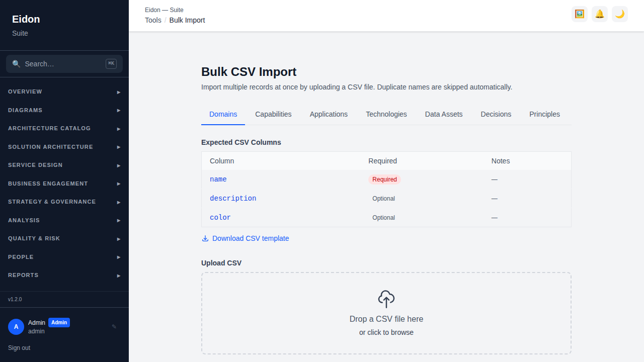Click the Notes column header

point(501,161)
